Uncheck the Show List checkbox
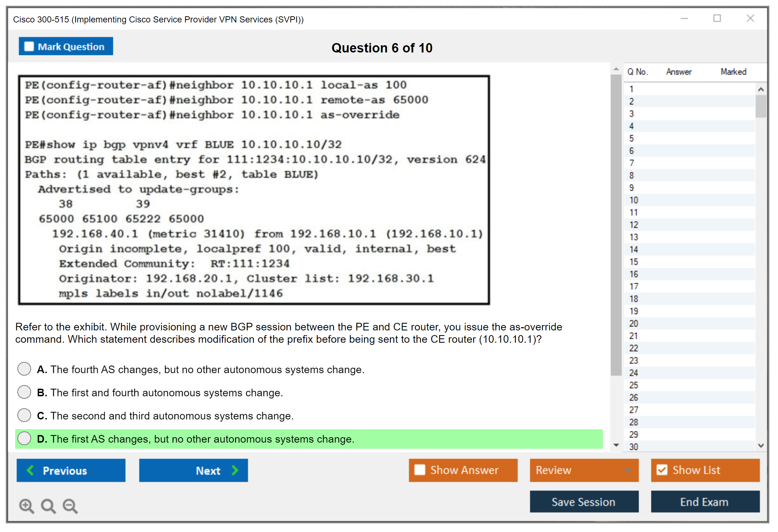778x532 pixels. tap(662, 470)
